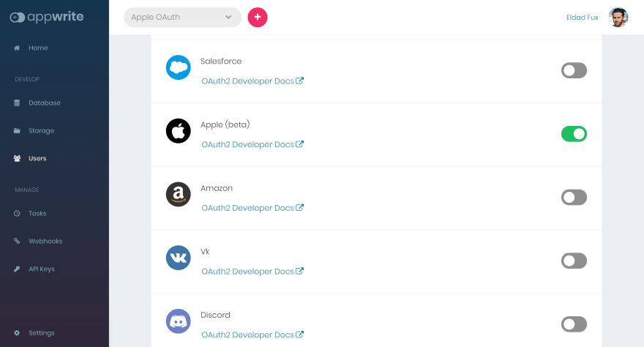This screenshot has height=347, width=644.
Task: Open the Storage section
Action: pos(41,130)
